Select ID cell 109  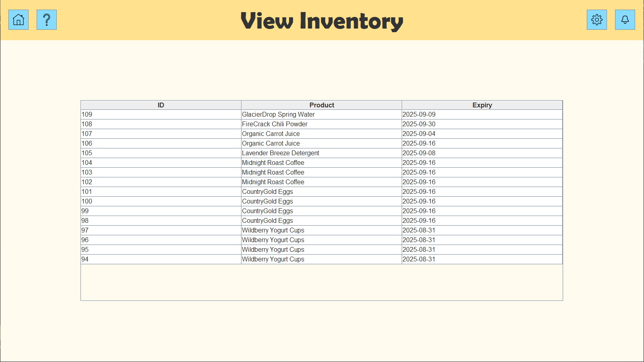click(x=161, y=115)
